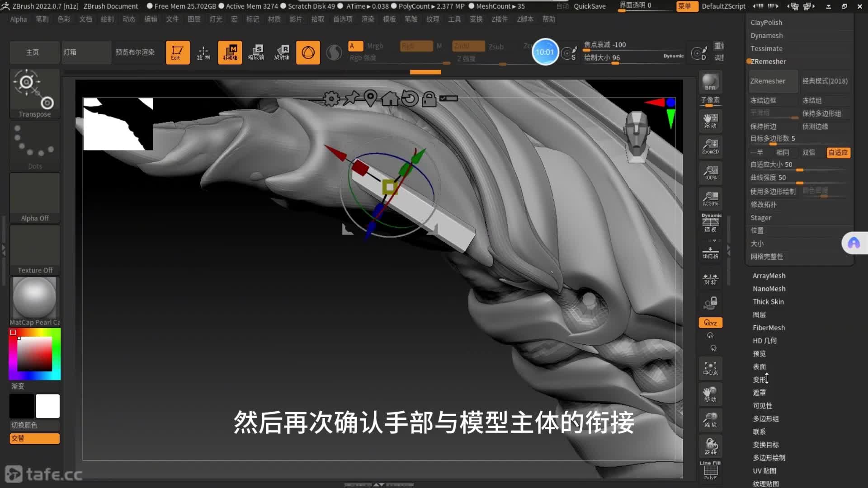Click the gizmo home reset icon

pos(390,98)
